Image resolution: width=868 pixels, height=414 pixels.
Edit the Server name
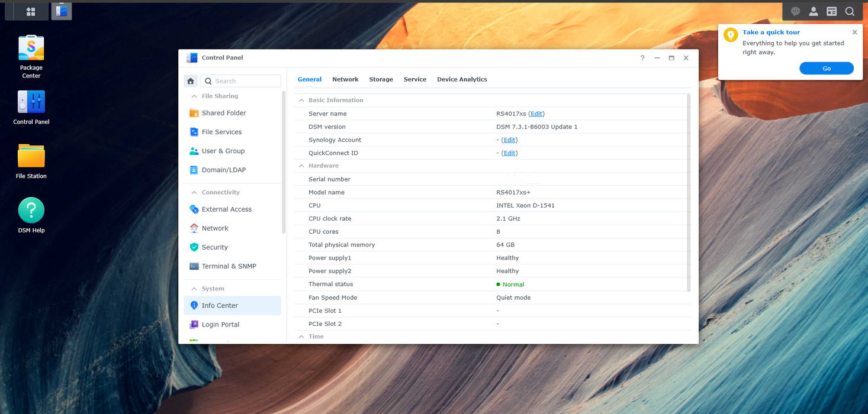pyautogui.click(x=536, y=114)
